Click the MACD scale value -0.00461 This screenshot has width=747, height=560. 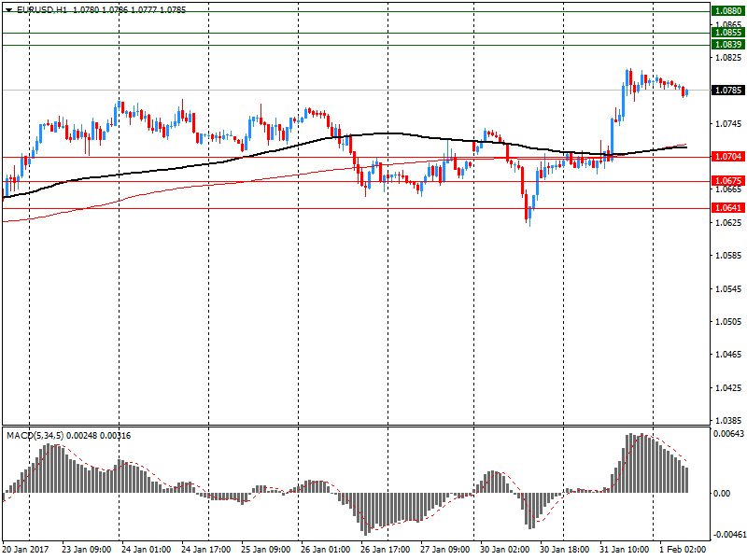(729, 535)
